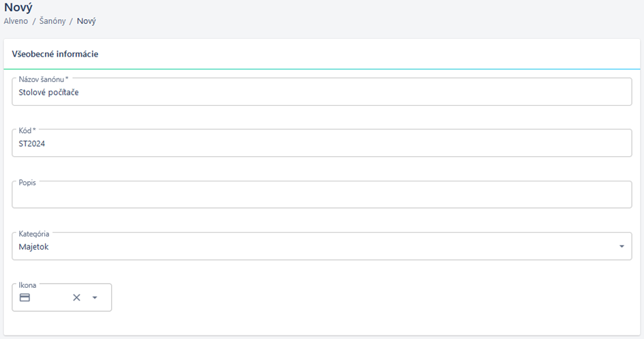The image size is (644, 339).
Task: Focus the Názov šanónu input field
Action: 322,91
